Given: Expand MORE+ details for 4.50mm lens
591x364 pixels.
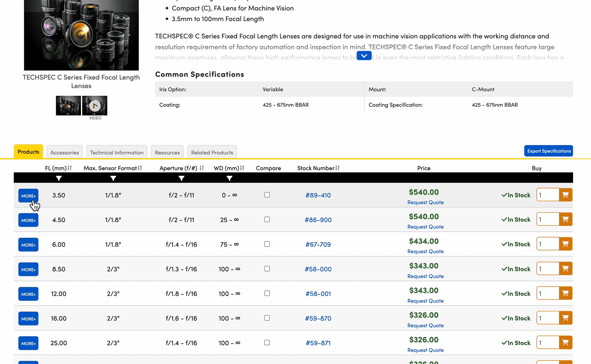Looking at the screenshot, I should pyautogui.click(x=28, y=220).
